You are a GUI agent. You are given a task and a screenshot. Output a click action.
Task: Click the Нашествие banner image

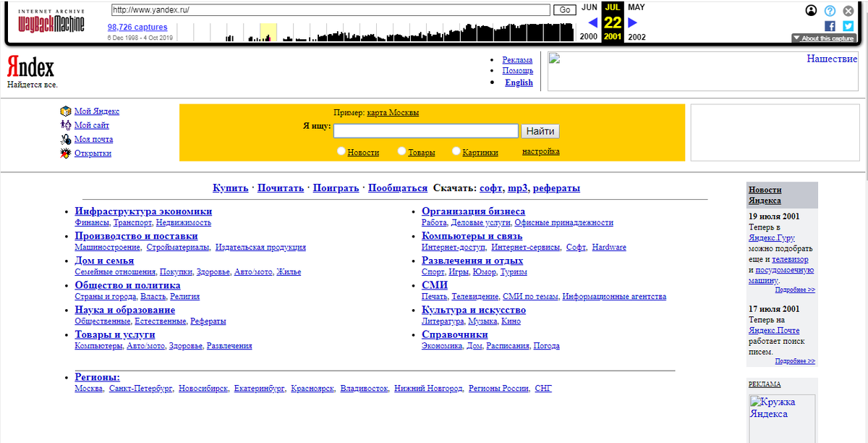click(x=704, y=71)
